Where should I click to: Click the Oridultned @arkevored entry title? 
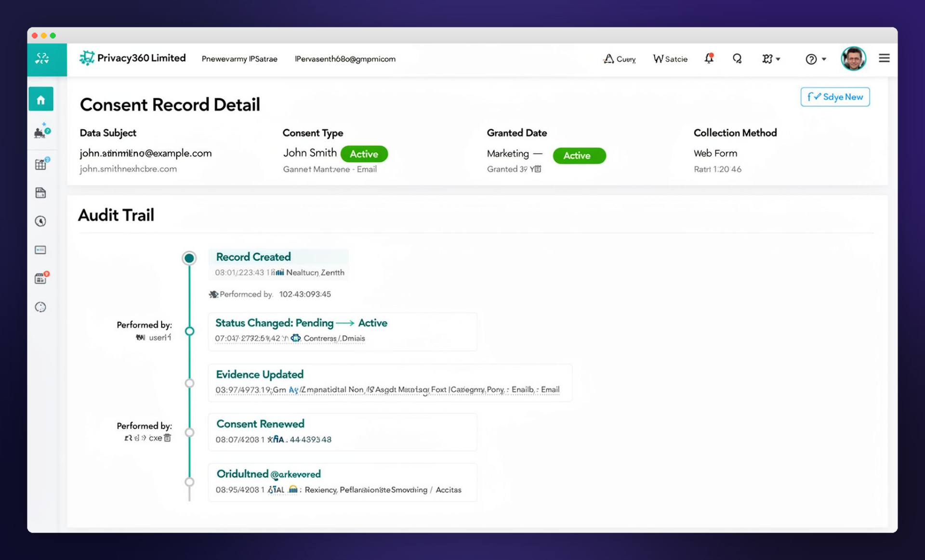coord(268,474)
